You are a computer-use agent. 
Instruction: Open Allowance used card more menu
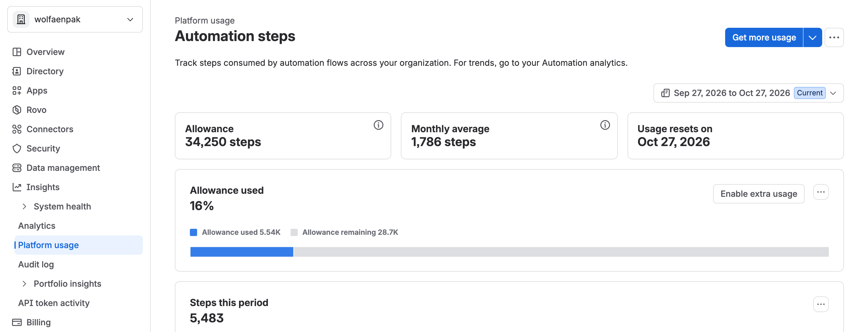coord(820,192)
